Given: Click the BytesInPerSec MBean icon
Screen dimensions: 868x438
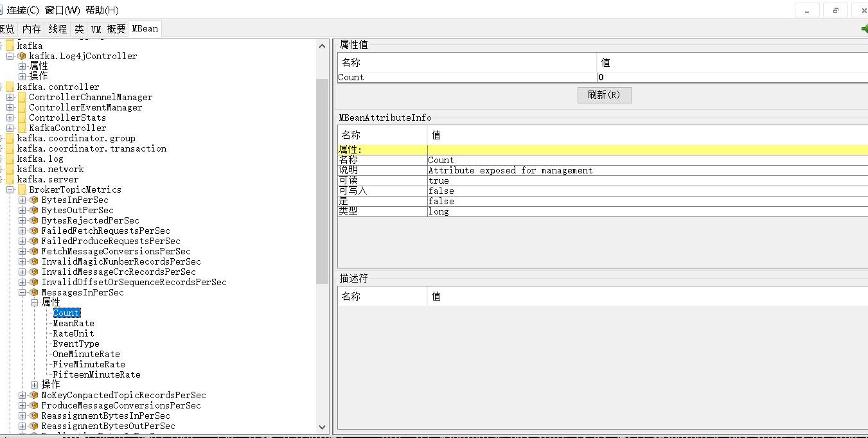Looking at the screenshot, I should coord(34,200).
